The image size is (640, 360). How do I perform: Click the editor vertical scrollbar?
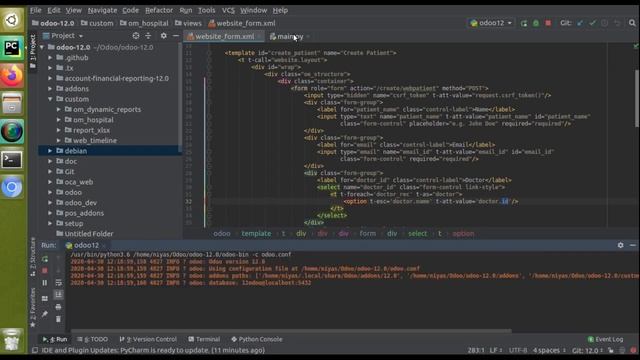coord(637,98)
